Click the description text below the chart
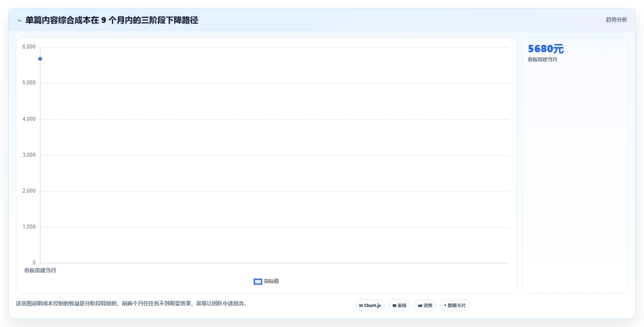 coord(131,304)
